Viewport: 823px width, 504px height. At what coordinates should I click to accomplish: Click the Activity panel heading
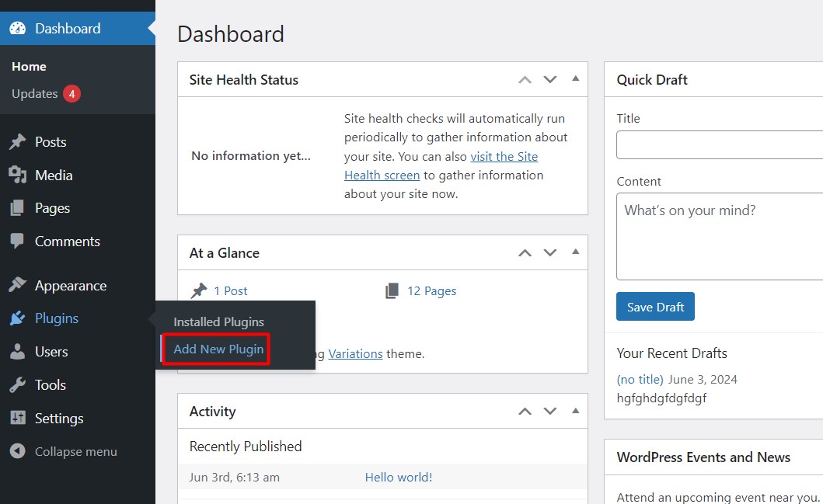213,411
